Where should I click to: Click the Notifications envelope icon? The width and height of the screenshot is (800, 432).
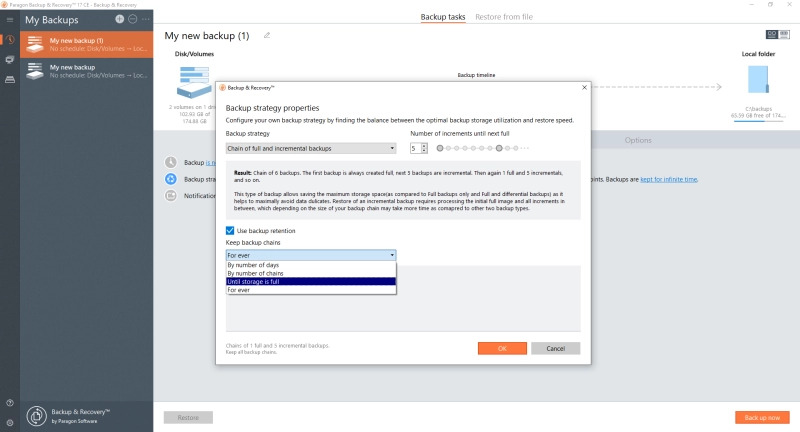[170, 195]
